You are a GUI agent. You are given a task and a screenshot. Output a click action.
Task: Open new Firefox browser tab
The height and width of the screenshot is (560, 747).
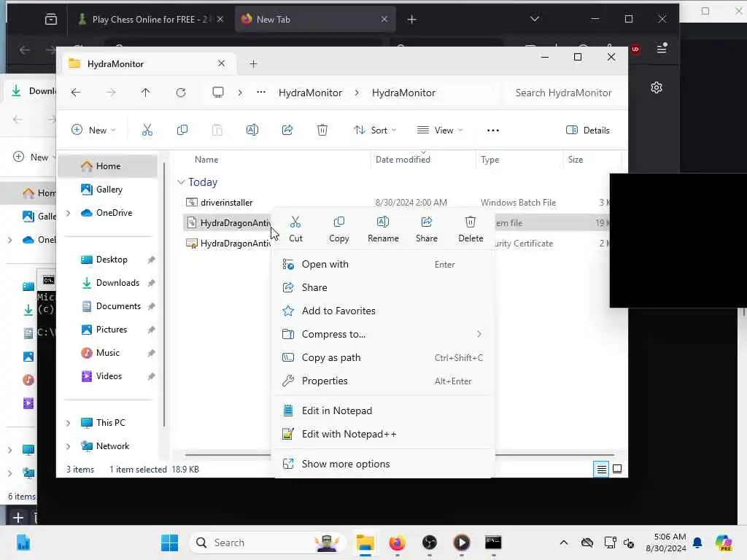pyautogui.click(x=411, y=20)
